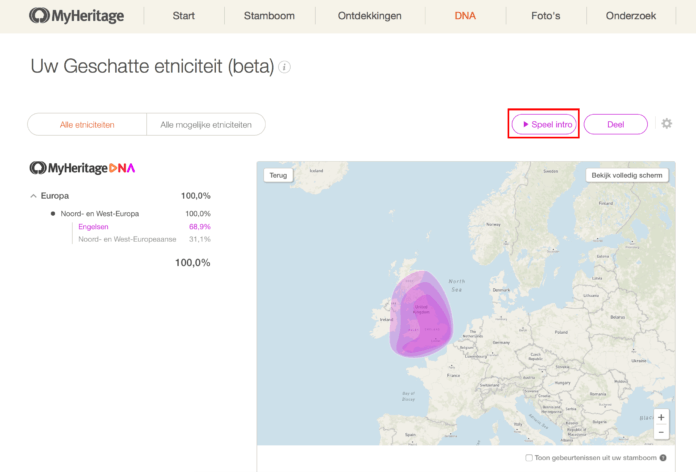
Task: Select the Alle etniciteiten tab
Action: pos(87,125)
